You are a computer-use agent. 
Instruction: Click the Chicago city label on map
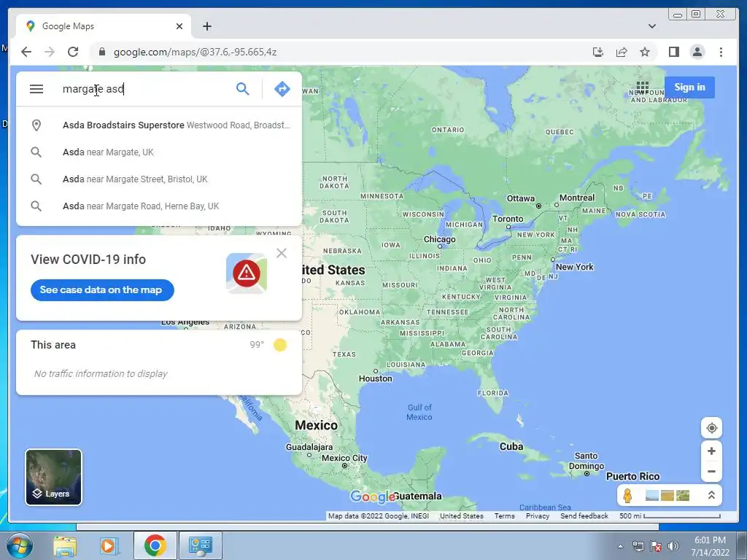[439, 239]
